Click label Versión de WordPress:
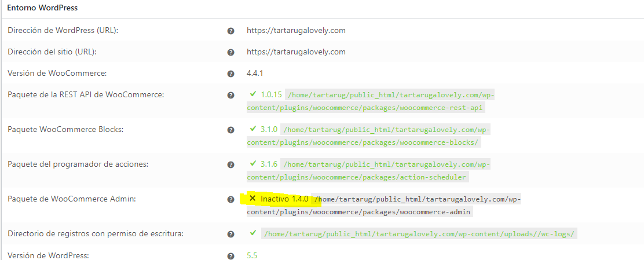 click(x=48, y=255)
